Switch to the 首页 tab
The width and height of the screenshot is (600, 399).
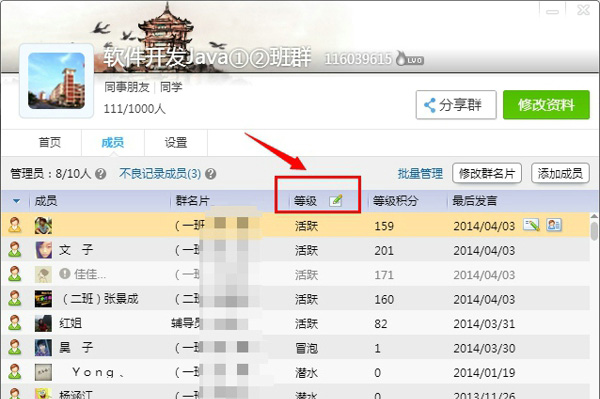point(50,142)
